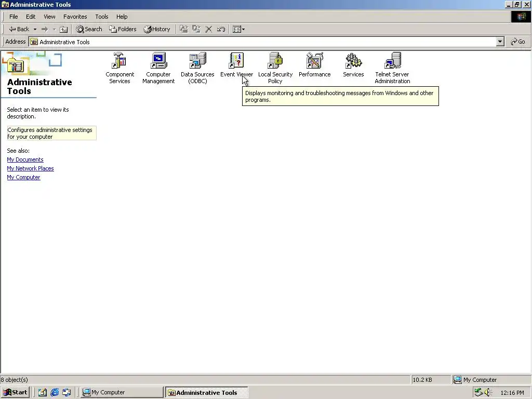Screen dimensions: 532x399
Task: Click the '8 object(s)' status text
Action: coord(14,380)
